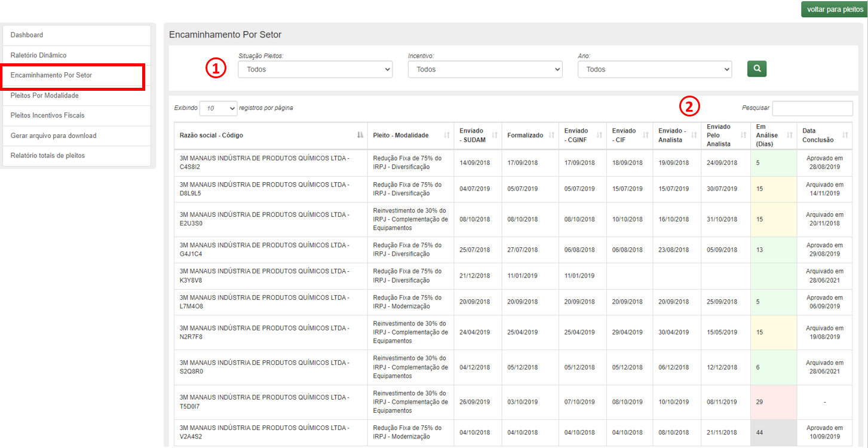The width and height of the screenshot is (868, 448).
Task: Click Enviado Pelo Analista 08/11/2019 cell
Action: pos(726,403)
